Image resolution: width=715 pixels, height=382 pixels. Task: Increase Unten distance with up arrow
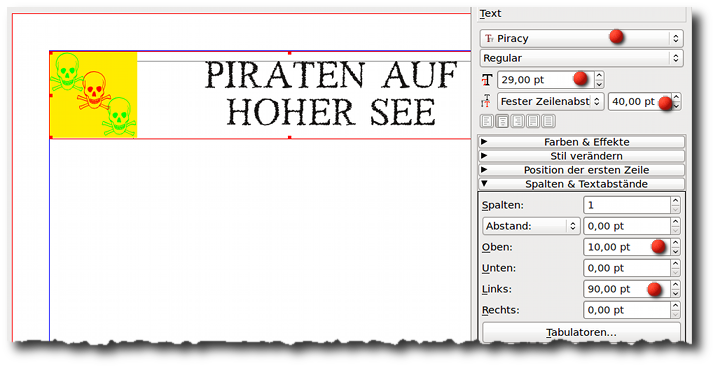(x=675, y=264)
